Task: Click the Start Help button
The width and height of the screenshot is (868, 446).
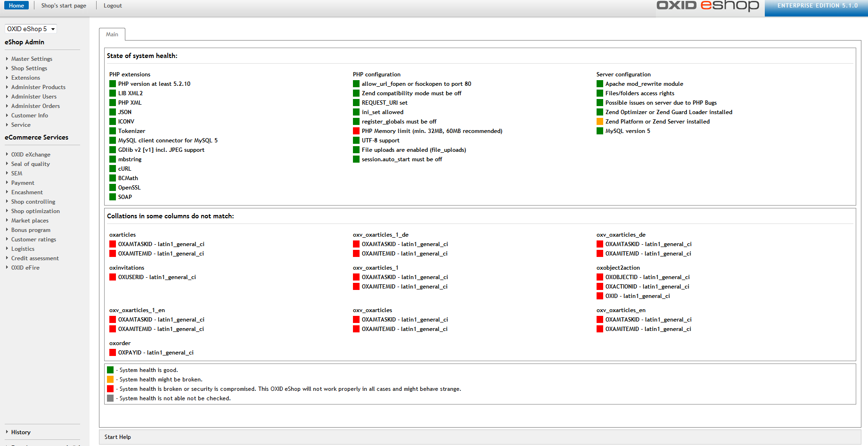Action: 118,437
